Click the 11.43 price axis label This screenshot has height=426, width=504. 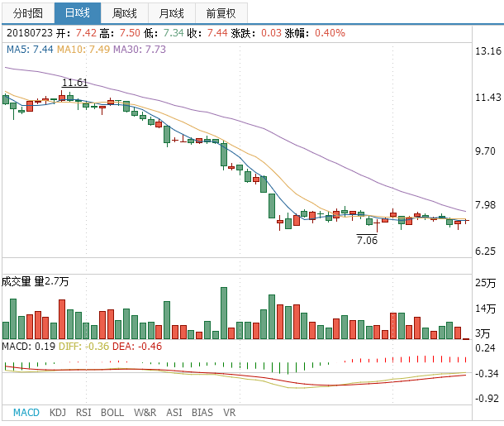click(x=488, y=97)
